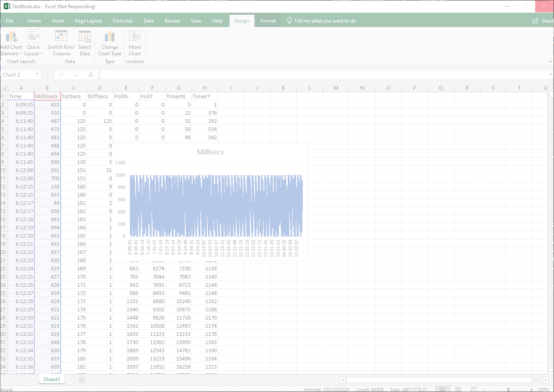Click Switch Row/Column button
This screenshot has height=392, width=554.
(x=61, y=43)
